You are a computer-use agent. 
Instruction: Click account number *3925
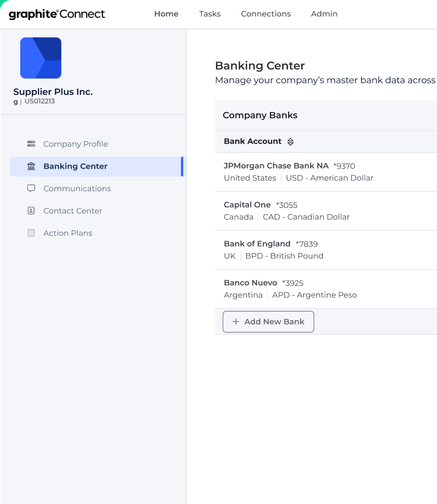tap(292, 283)
